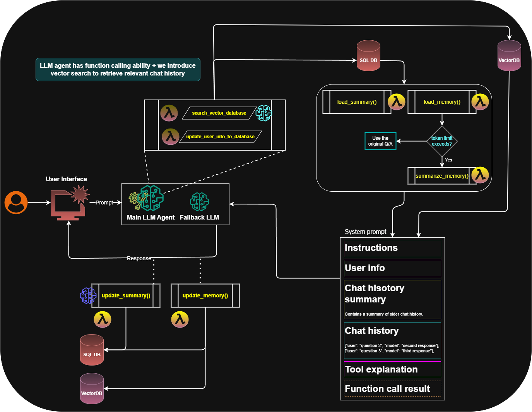Select the cyan circuit icon near search_vector_database

point(264,113)
